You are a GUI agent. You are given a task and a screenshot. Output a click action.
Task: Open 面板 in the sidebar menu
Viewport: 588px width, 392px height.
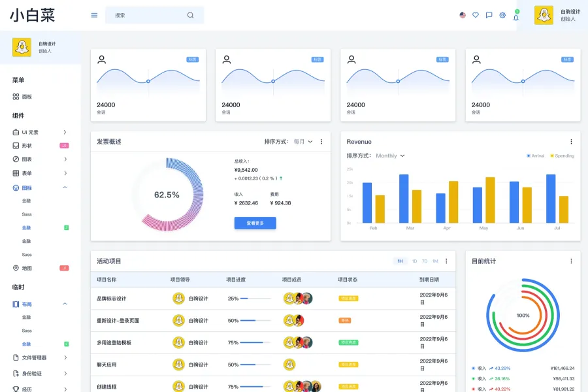click(x=26, y=97)
